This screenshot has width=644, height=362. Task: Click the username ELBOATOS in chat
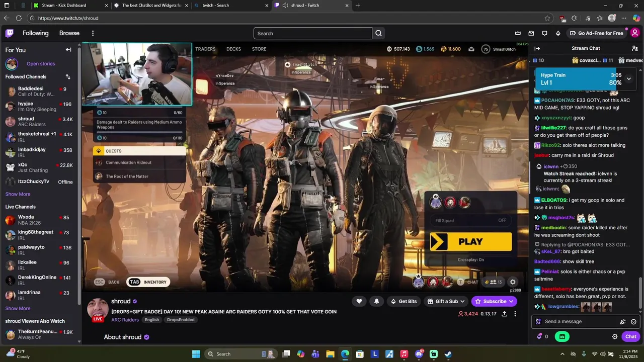[x=554, y=200]
